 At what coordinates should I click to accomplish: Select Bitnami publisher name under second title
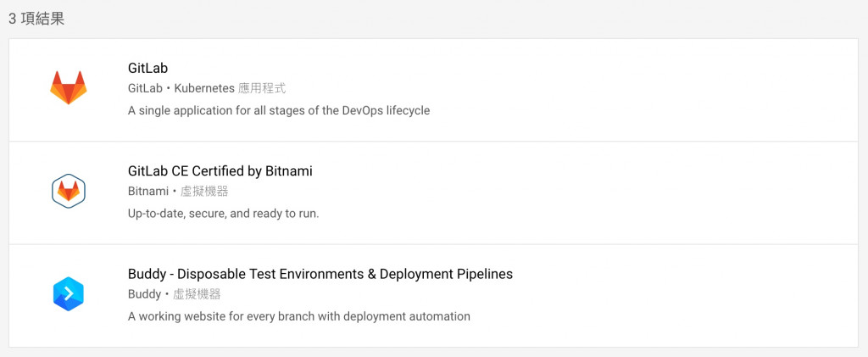[147, 192]
